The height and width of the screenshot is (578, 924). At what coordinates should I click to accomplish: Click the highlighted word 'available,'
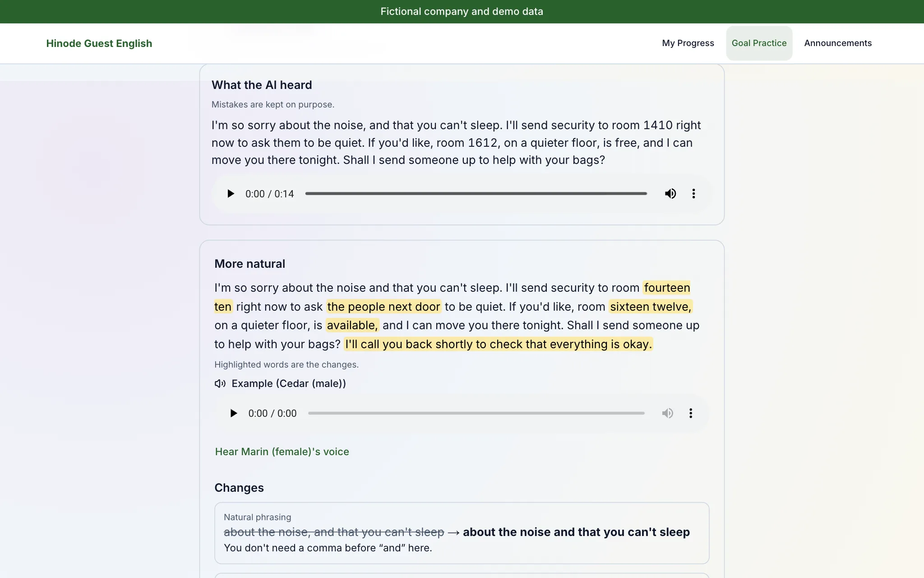[x=352, y=325]
